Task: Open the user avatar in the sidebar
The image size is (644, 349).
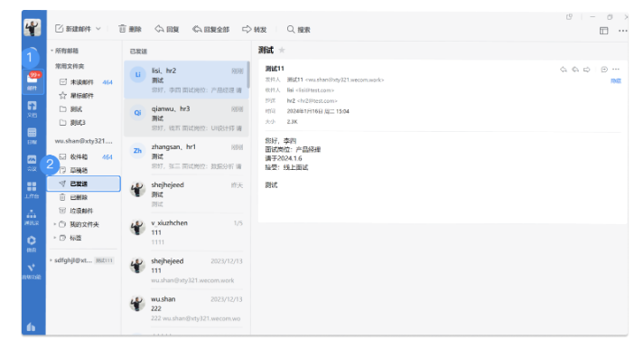Action: 32,27
